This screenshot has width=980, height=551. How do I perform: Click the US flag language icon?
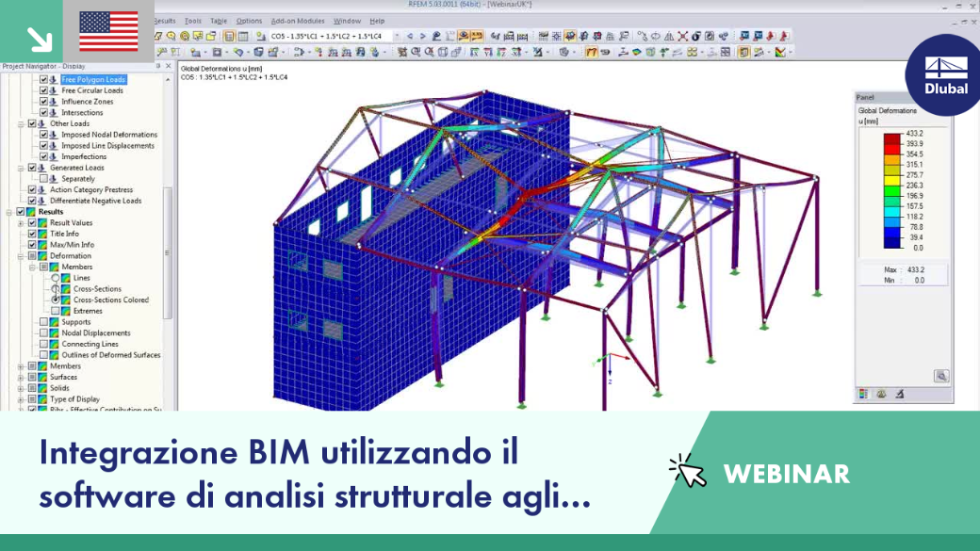pos(108,31)
